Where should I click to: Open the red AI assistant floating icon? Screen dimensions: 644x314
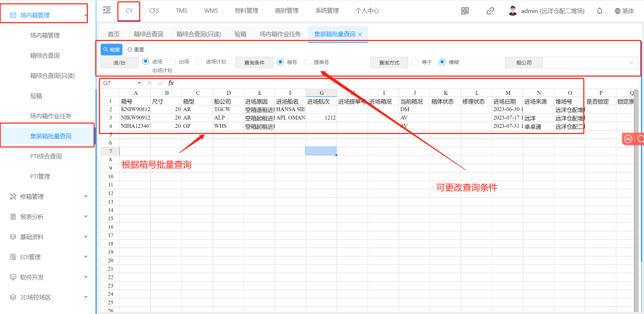628,139
